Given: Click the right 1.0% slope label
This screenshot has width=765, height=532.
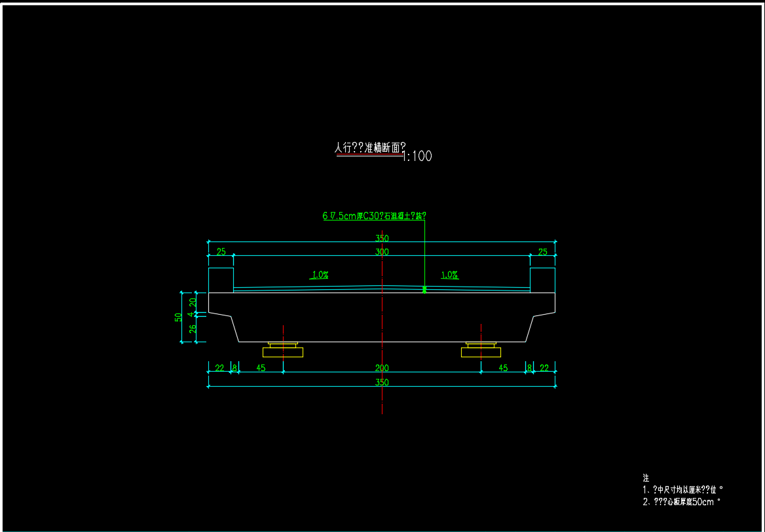Looking at the screenshot, I should (x=449, y=275).
